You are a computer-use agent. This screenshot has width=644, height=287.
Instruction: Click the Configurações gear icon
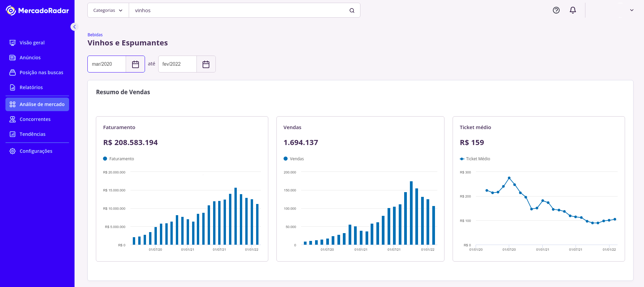tap(13, 151)
